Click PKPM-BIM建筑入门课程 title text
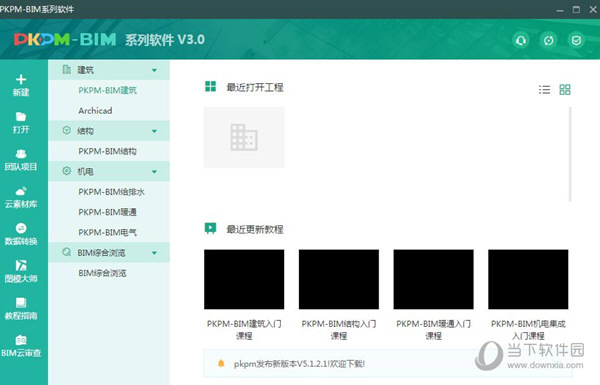Screen dimensions: 600x385 244,330
